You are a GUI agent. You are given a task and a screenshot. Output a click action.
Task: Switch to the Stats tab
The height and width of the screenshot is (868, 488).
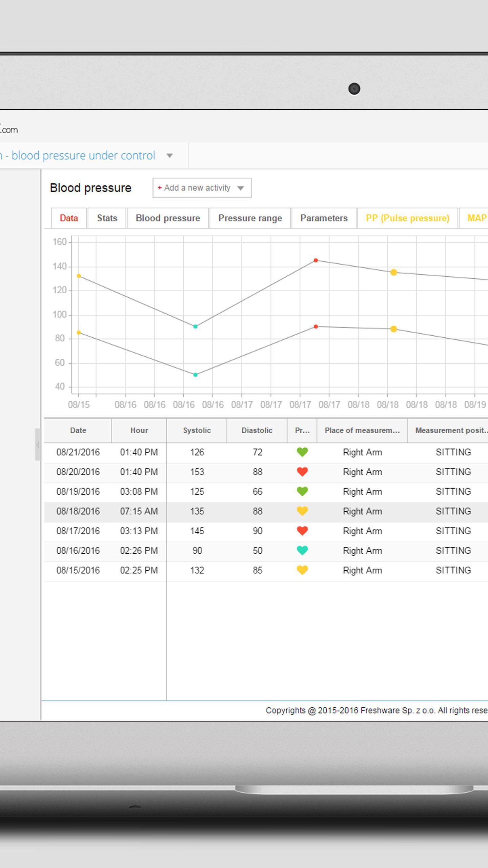pos(107,218)
